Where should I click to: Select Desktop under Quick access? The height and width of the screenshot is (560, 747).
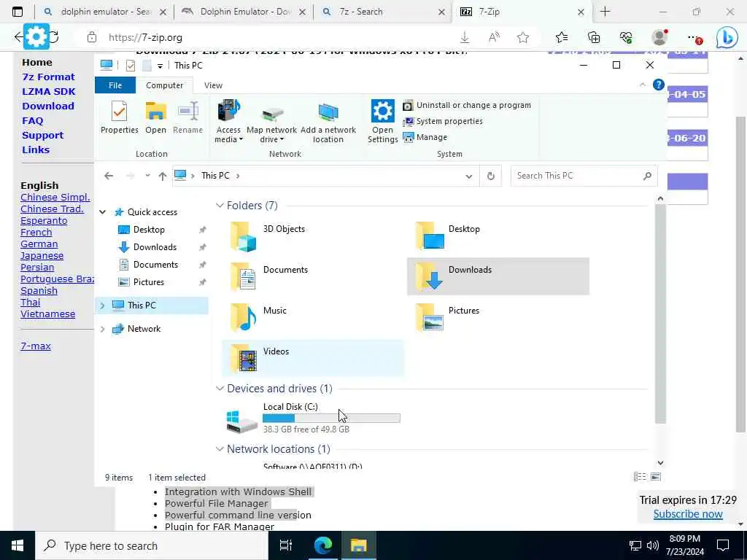tap(149, 230)
